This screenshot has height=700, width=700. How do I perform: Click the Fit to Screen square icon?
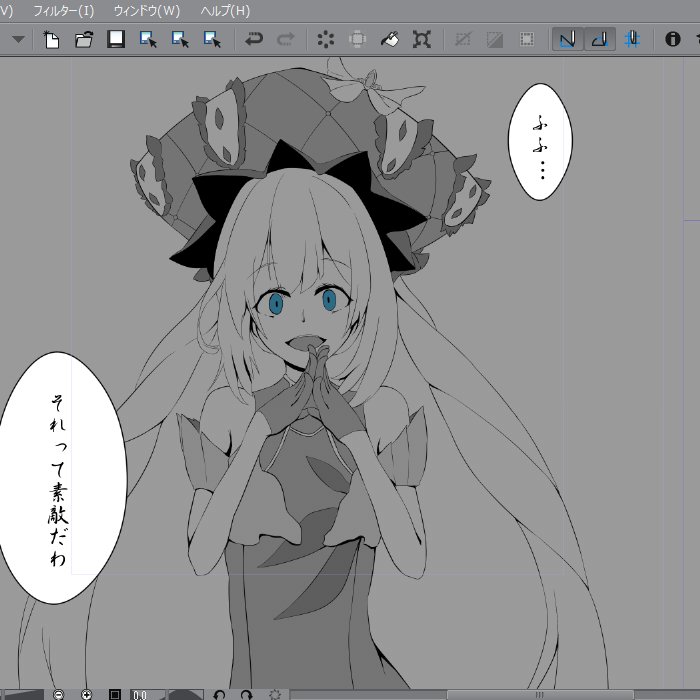[115, 695]
